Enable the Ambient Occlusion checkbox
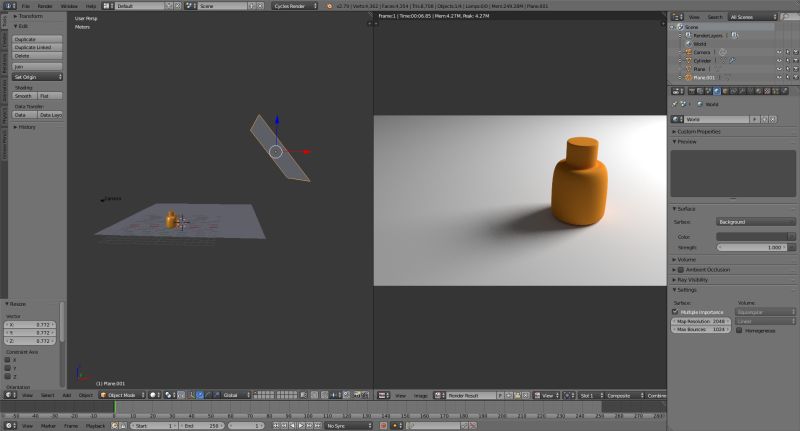Viewport: 800px width, 431px height. point(681,269)
